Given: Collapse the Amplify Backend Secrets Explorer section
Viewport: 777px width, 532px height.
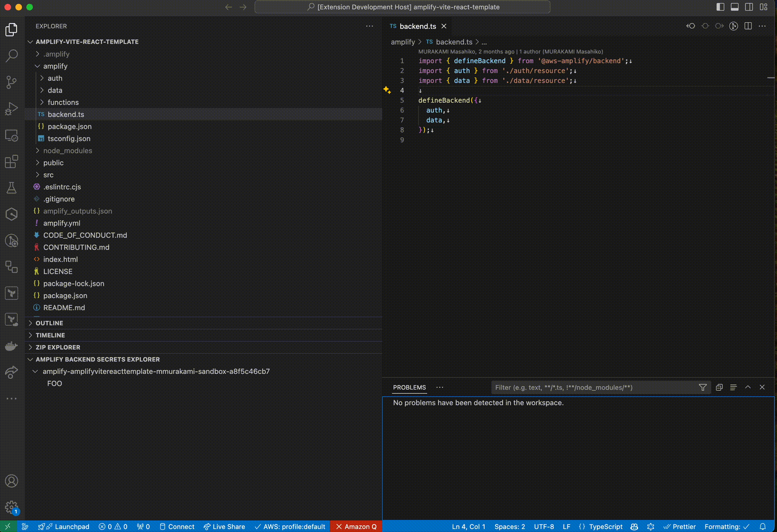Looking at the screenshot, I should pos(98,360).
